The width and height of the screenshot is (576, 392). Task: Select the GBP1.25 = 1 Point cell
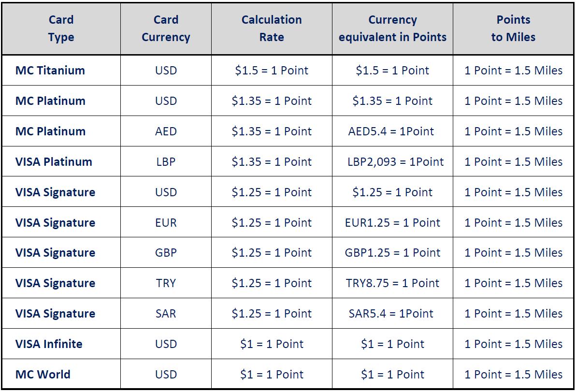click(392, 253)
